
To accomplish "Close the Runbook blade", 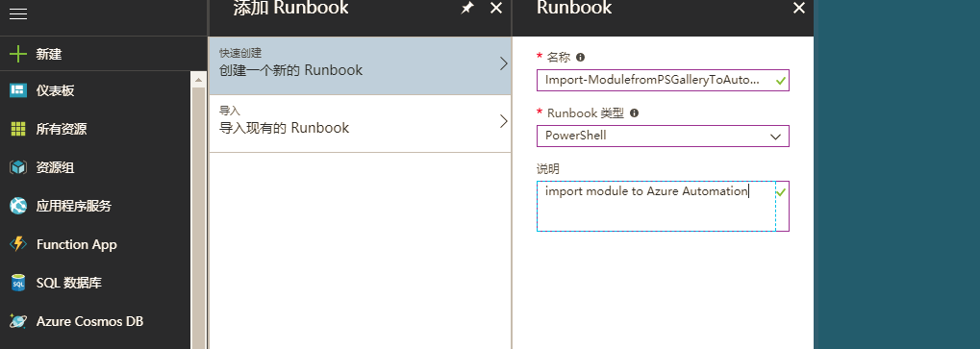I will coord(799,8).
